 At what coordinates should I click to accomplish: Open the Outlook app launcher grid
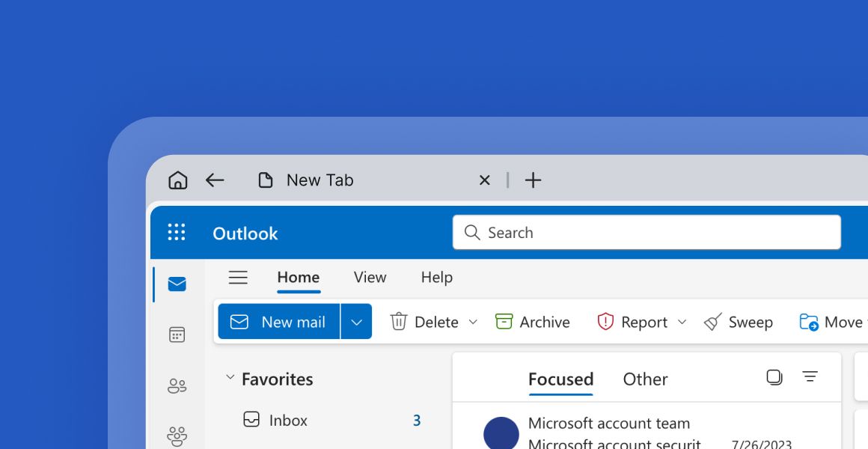177,232
